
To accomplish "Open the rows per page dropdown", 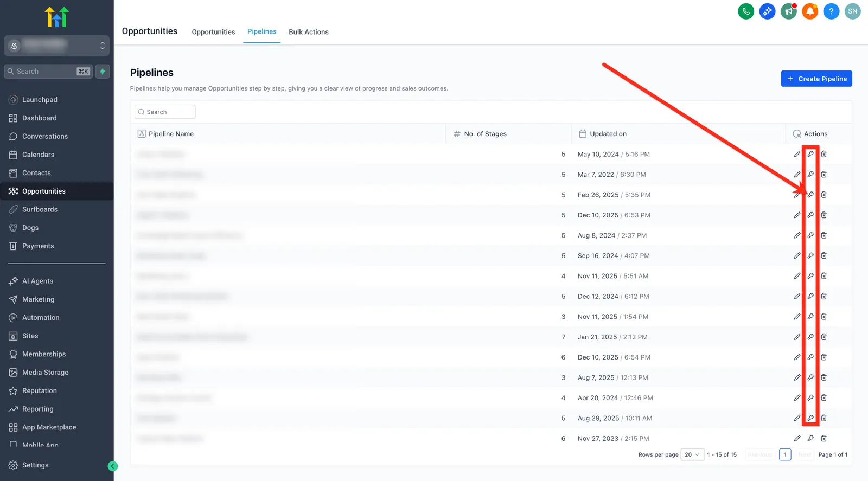I will click(x=692, y=454).
